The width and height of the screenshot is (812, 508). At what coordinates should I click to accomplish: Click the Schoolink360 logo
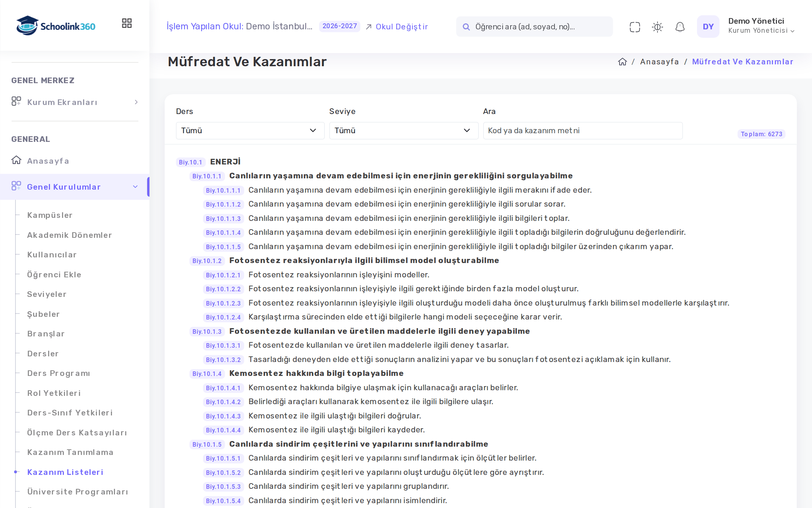[56, 26]
